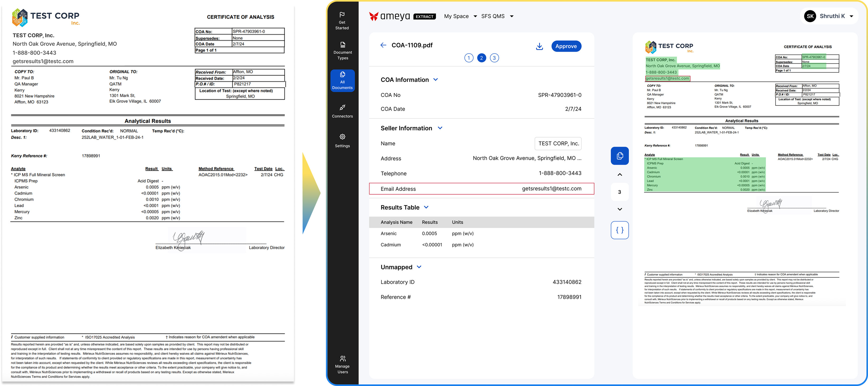Switch to page 3 of the document
This screenshot has height=386, width=868.
click(494, 58)
